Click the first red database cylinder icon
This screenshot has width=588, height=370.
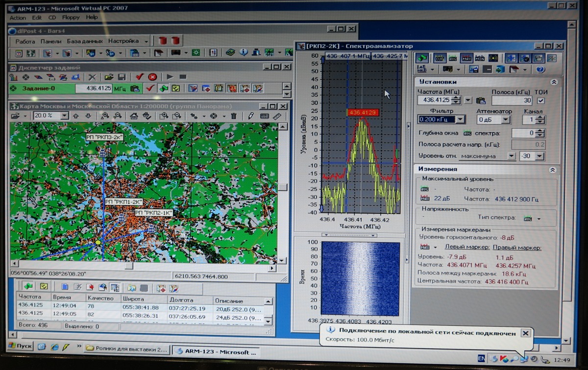tap(163, 41)
